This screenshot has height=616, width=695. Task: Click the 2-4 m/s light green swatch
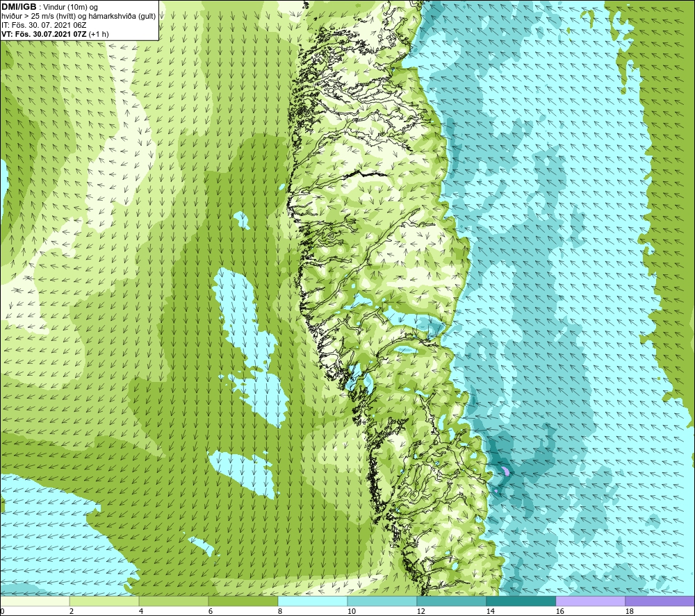[x=104, y=601]
